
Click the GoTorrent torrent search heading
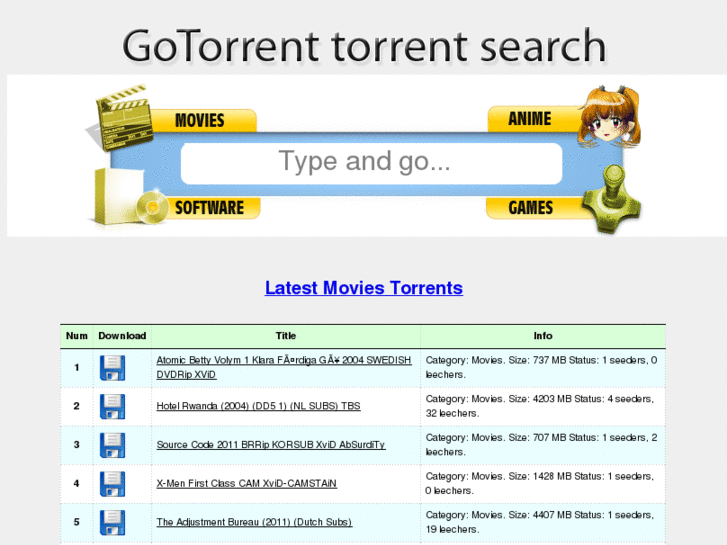(364, 45)
